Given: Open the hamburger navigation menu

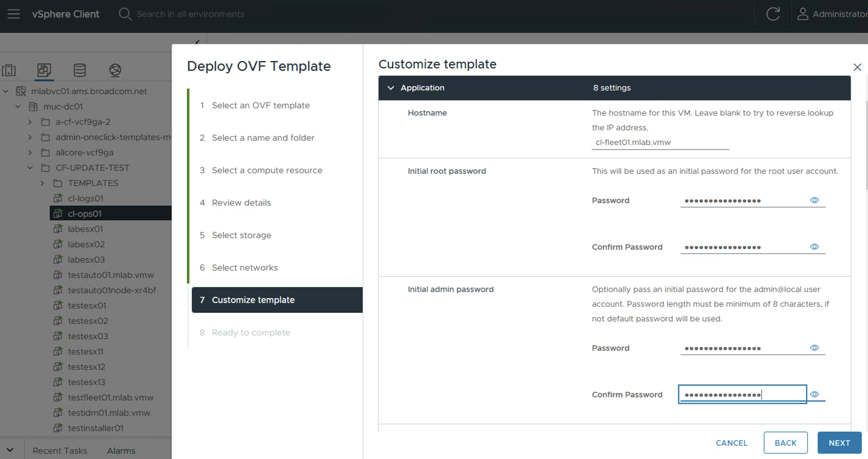Looking at the screenshot, I should pos(13,14).
